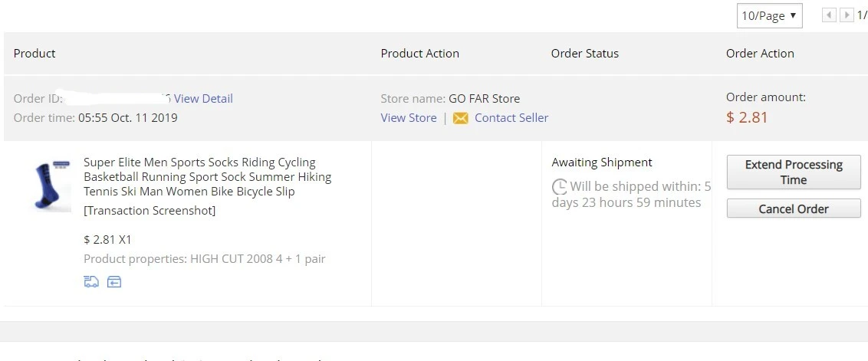Click the Cancel Order button
This screenshot has height=361, width=868.
(794, 208)
